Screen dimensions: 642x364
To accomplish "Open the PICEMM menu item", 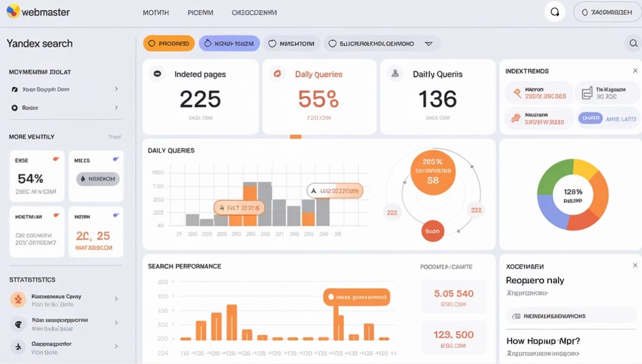I will click(x=200, y=11).
